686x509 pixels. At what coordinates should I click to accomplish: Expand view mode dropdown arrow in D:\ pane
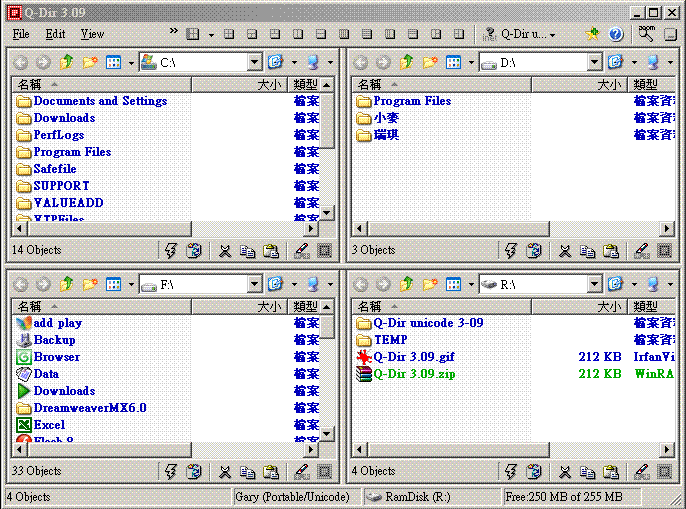pos(471,63)
